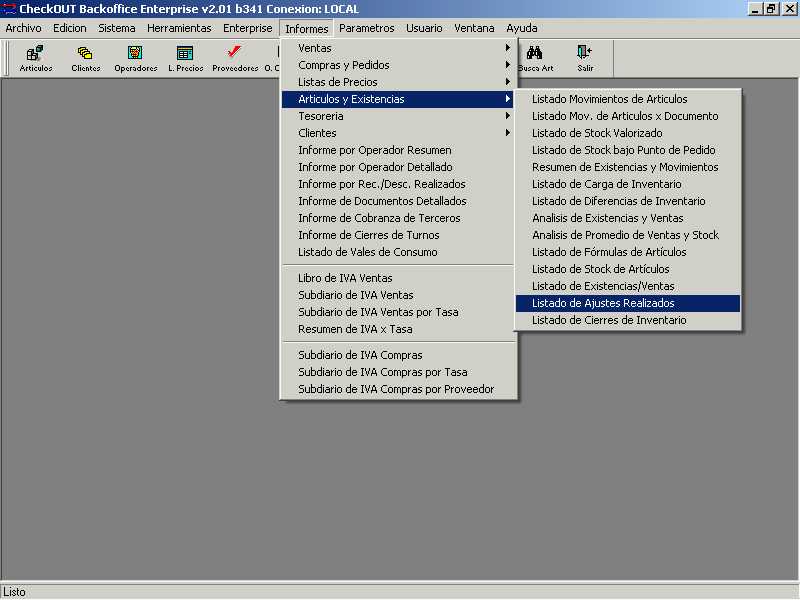Viewport: 800px width, 600px height.
Task: Open Libro de IVA Ventas
Action: point(397,278)
